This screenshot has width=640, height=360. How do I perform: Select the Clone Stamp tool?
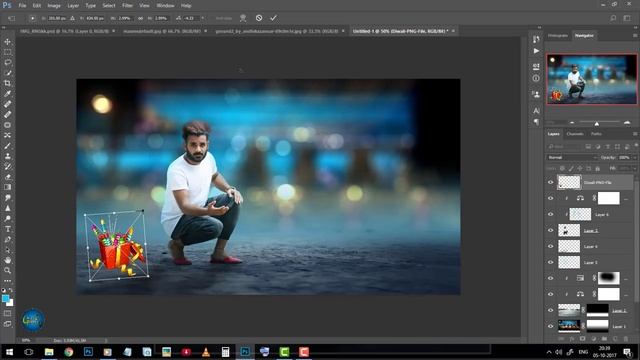(7, 156)
